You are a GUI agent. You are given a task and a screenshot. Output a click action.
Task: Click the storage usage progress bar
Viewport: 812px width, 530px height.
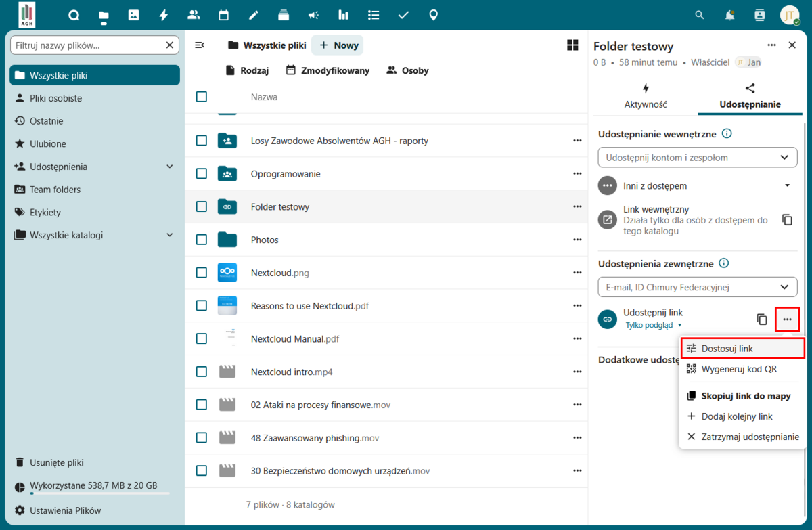99,493
